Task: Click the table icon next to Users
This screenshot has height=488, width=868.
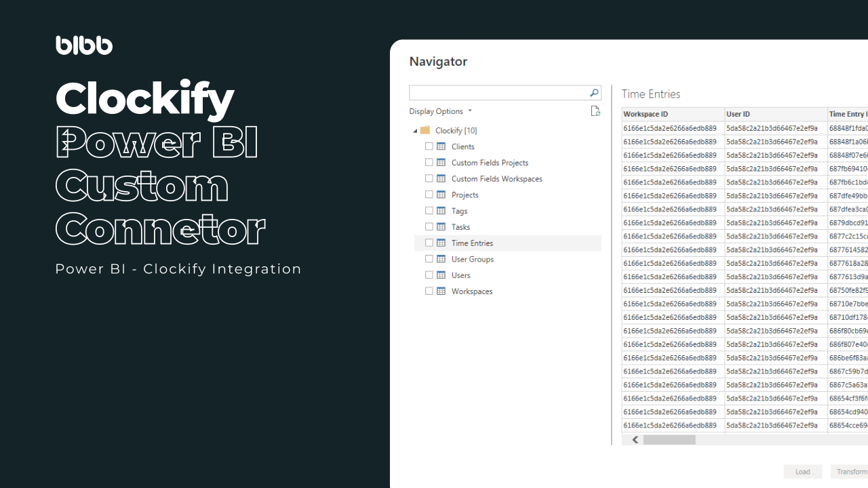Action: (x=441, y=275)
